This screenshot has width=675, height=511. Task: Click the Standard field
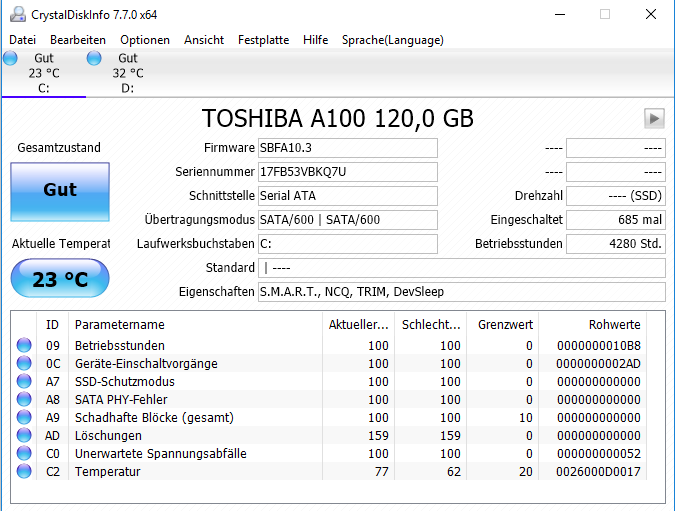[462, 268]
